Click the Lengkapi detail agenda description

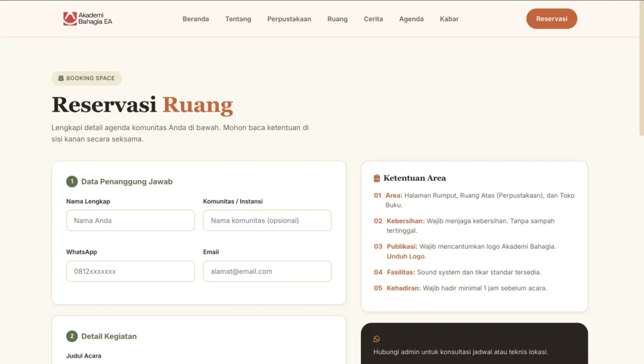[180, 134]
